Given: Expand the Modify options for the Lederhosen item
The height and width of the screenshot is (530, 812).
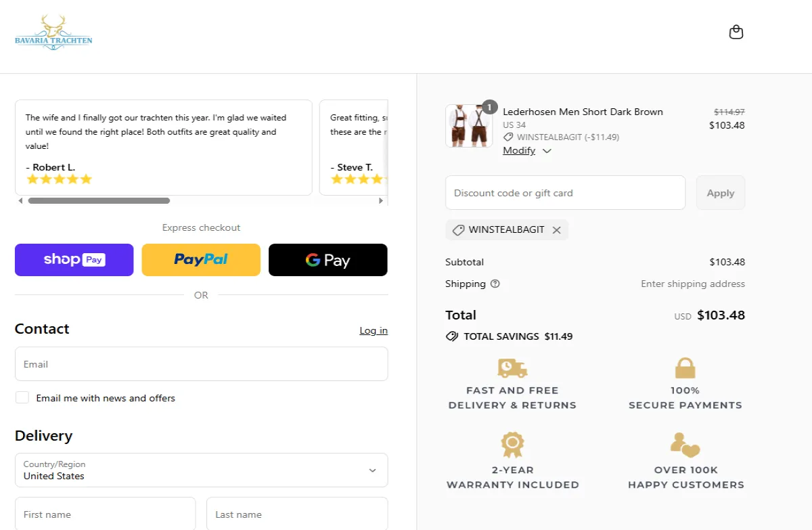Looking at the screenshot, I should click(527, 150).
